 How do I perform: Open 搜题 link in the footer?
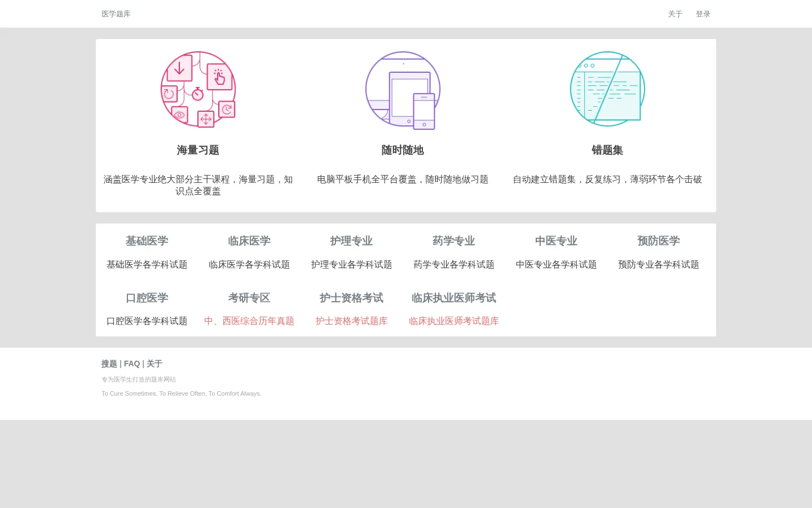click(x=109, y=364)
